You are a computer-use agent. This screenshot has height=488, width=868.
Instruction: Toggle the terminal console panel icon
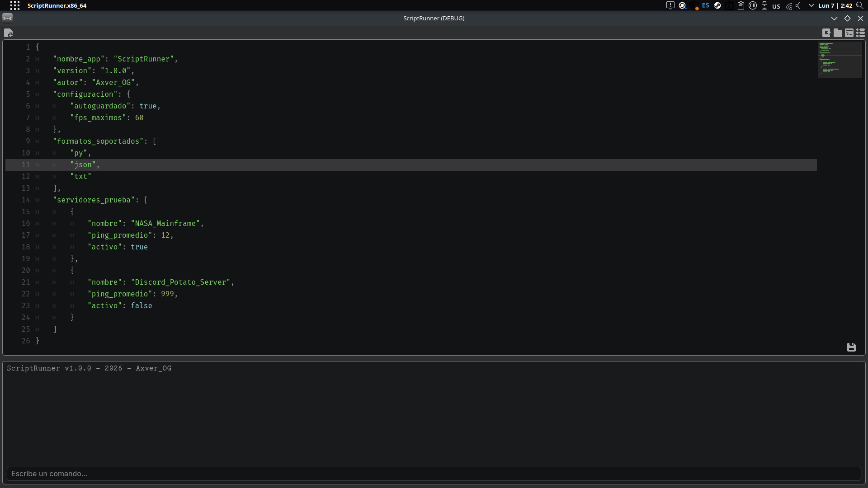(849, 33)
